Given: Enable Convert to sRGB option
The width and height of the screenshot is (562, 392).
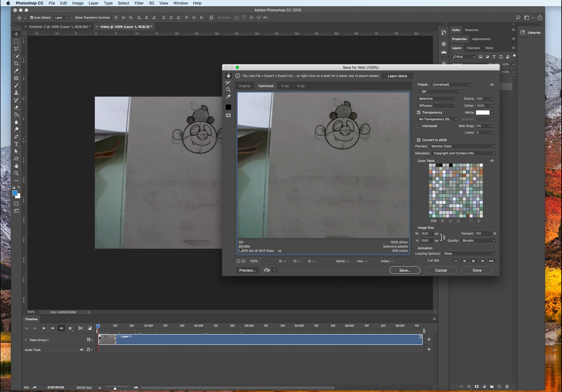Looking at the screenshot, I should (419, 140).
